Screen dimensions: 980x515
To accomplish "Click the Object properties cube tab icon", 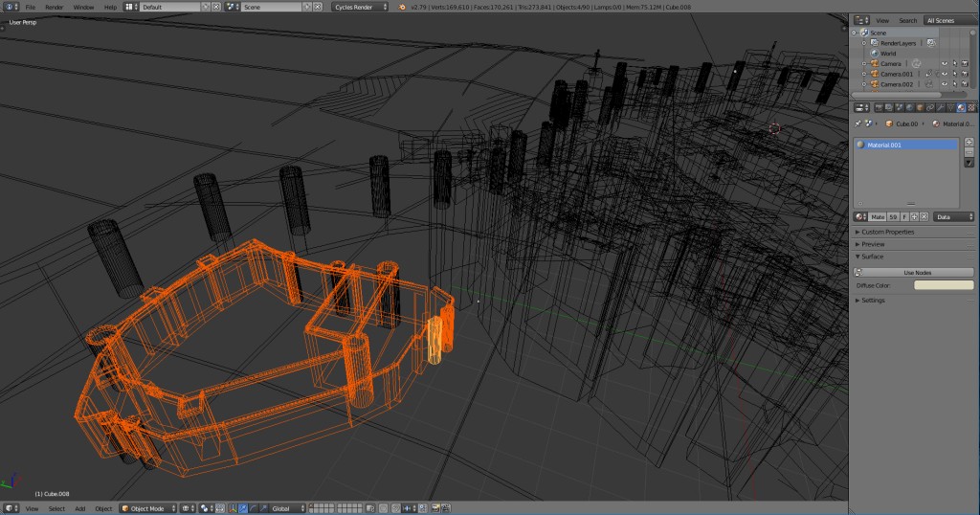I will [x=919, y=108].
